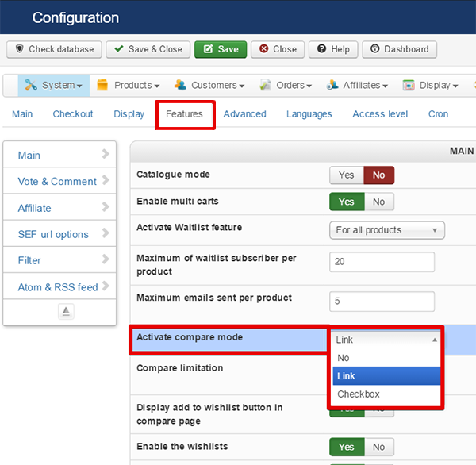
Task: Open the Products menu icon
Action: coord(102,85)
